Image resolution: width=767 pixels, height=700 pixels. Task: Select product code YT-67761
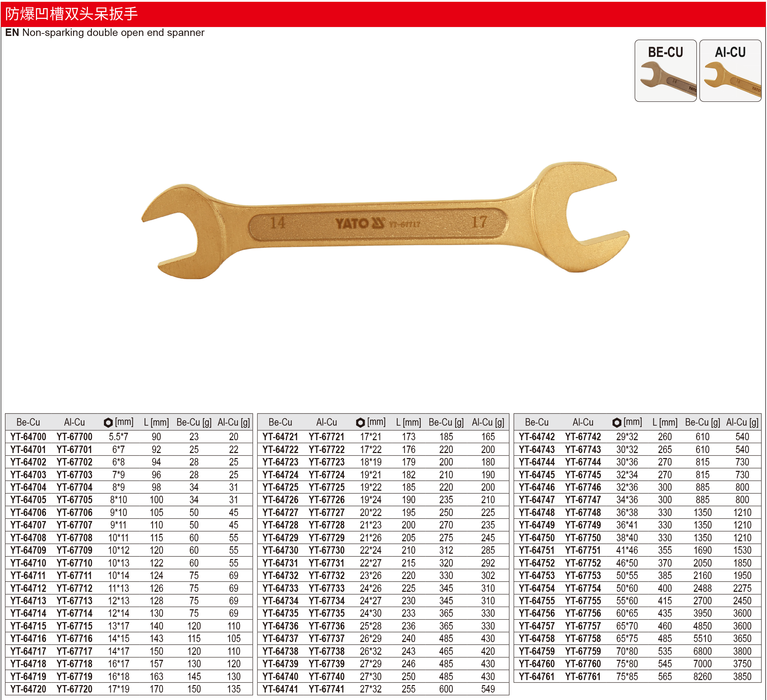click(583, 677)
